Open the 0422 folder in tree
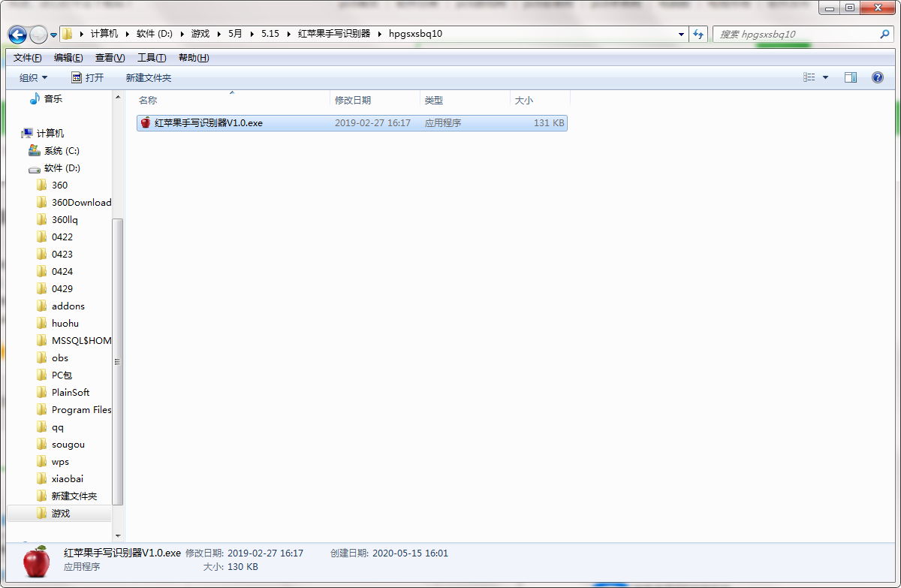901x588 pixels. (x=62, y=237)
